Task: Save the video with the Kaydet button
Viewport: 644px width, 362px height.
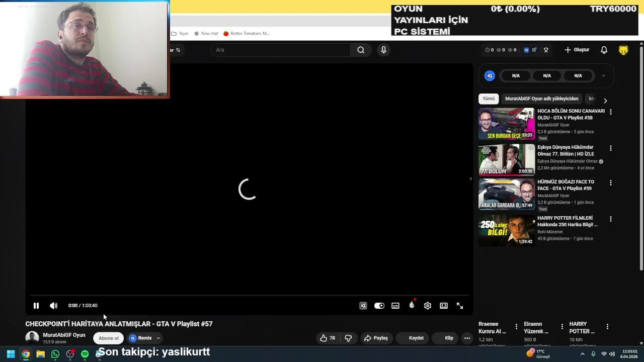Action: [x=413, y=338]
